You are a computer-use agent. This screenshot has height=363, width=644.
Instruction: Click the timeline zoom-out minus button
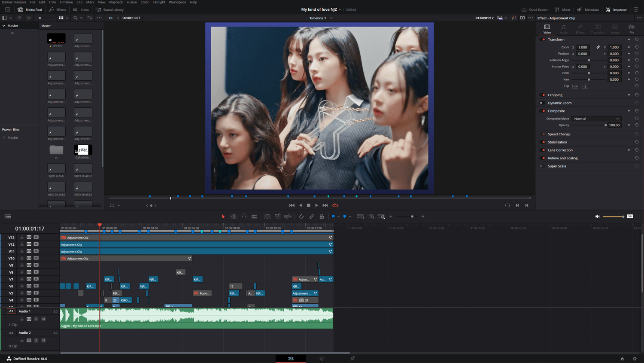(391, 217)
